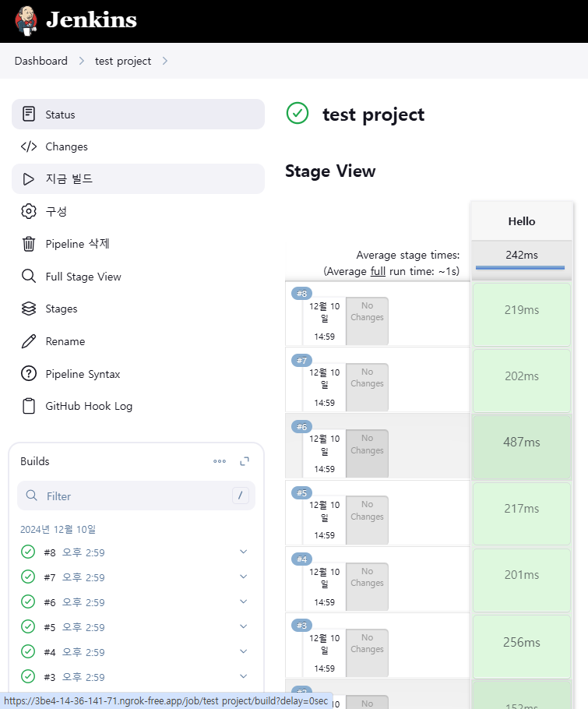Expand chevron after test project breadcrumb
This screenshot has width=588, height=709.
[165, 61]
